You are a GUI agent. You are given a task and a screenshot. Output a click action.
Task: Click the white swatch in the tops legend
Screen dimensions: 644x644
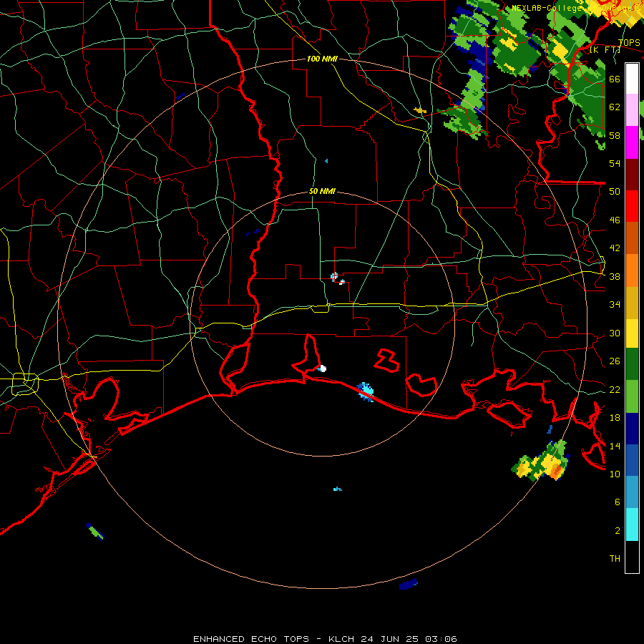tap(632, 79)
